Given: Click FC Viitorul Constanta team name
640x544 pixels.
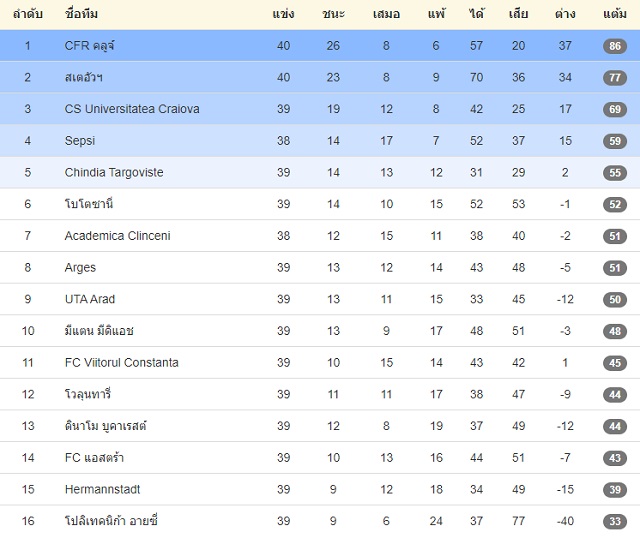Looking at the screenshot, I should (122, 362).
